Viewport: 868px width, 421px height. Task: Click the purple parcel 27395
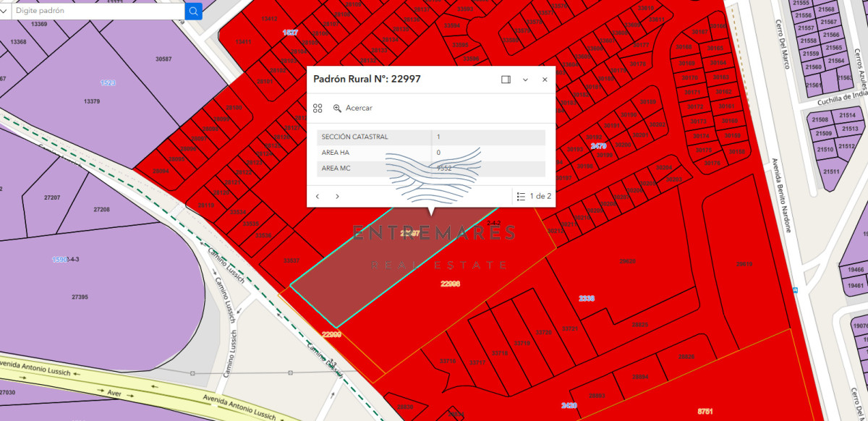point(80,297)
